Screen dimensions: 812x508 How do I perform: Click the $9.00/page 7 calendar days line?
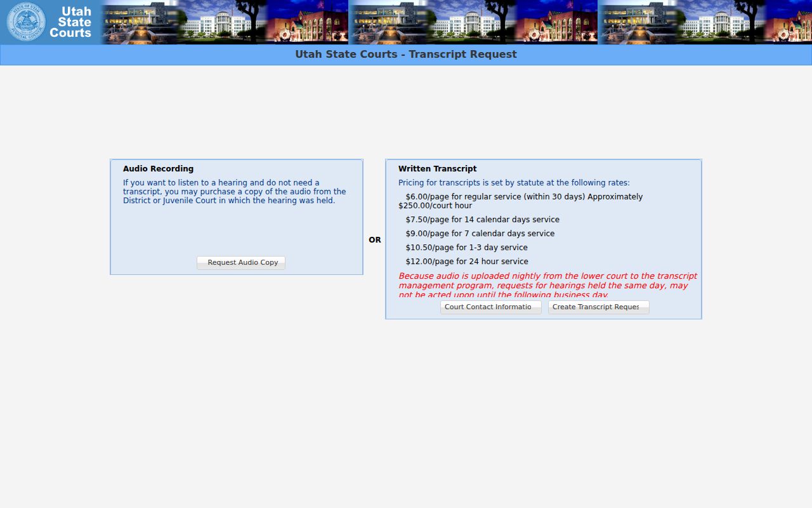[480, 234]
